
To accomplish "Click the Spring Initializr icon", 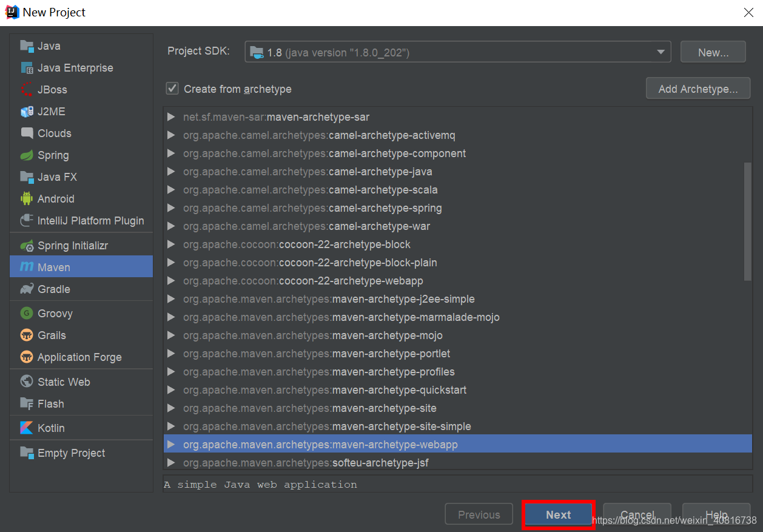I will [x=27, y=246].
